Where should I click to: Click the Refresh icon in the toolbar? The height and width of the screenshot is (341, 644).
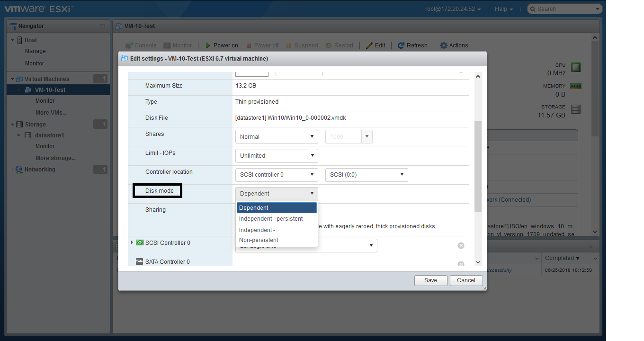tap(401, 45)
